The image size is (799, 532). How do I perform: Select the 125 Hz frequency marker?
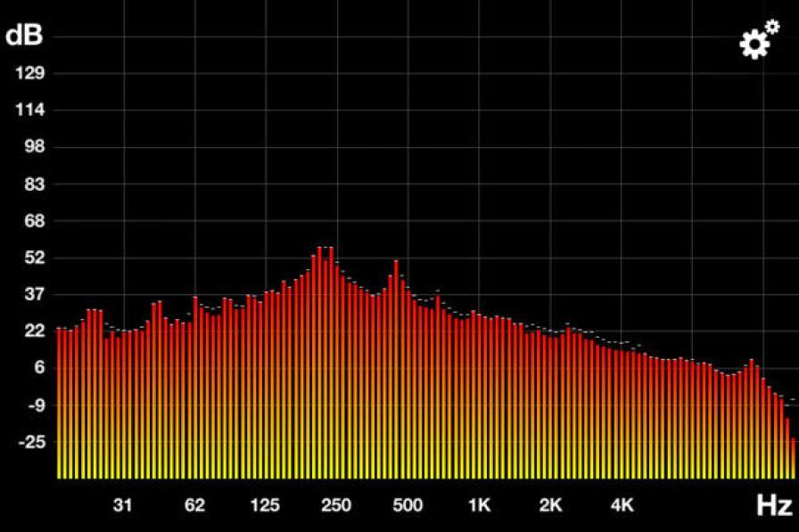(265, 505)
